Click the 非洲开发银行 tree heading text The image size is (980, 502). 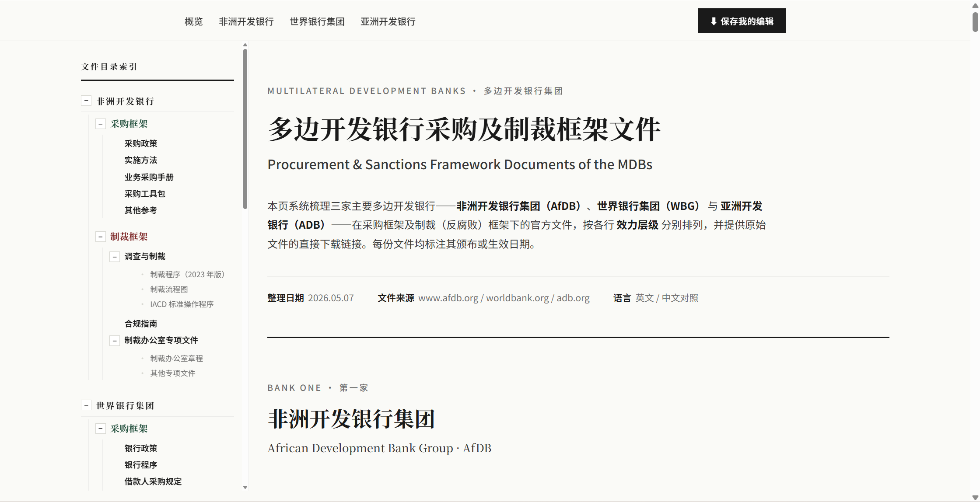(125, 101)
